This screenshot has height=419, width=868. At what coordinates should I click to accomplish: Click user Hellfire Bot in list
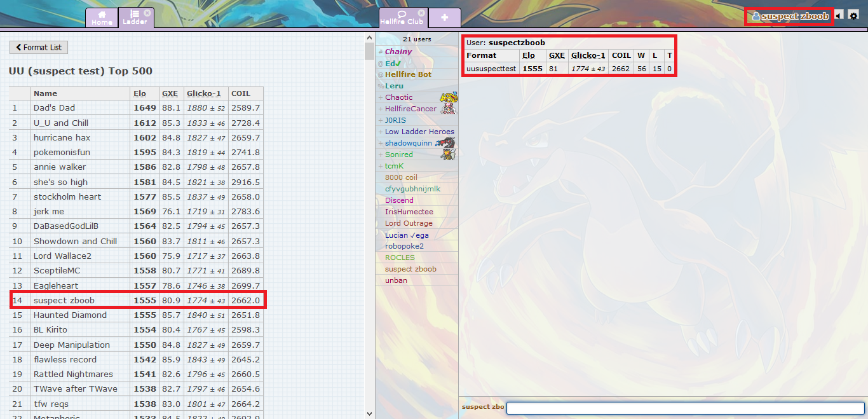point(408,74)
